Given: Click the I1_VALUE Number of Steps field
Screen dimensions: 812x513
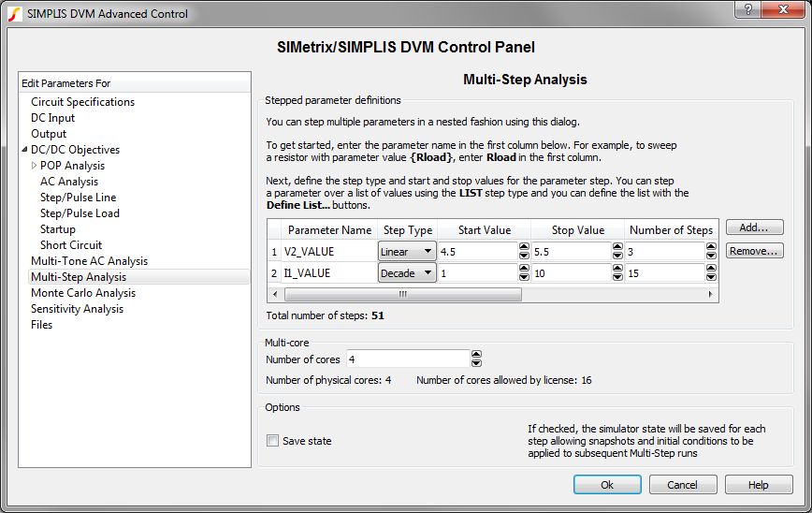Looking at the screenshot, I should 664,273.
